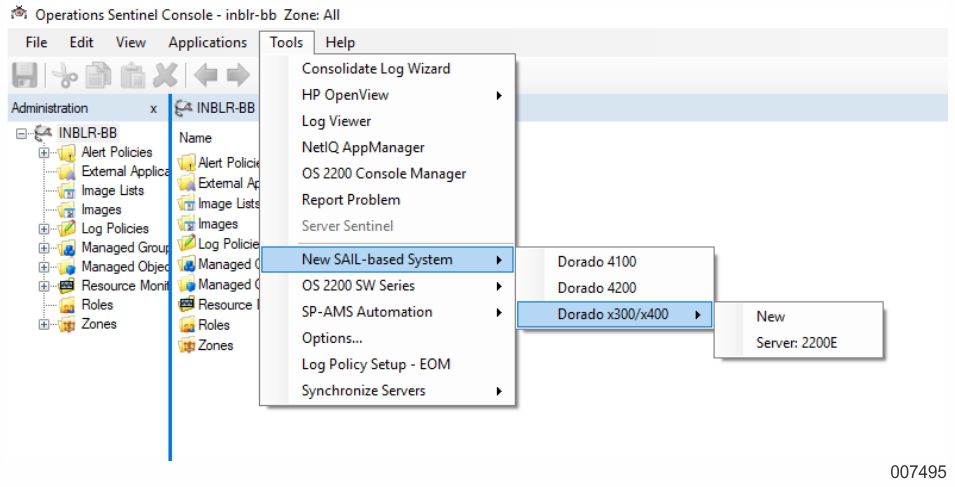Select Log Policies icon in Administration tree
The image size is (955, 487).
[x=68, y=229]
